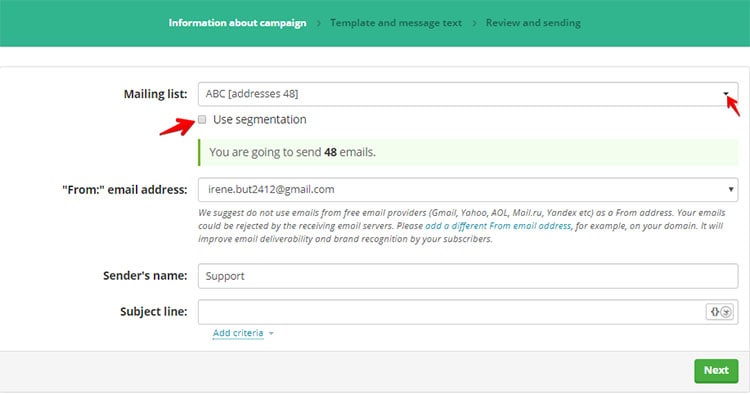The height and width of the screenshot is (395, 750).
Task: Expand the Add criteria link
Action: [238, 333]
